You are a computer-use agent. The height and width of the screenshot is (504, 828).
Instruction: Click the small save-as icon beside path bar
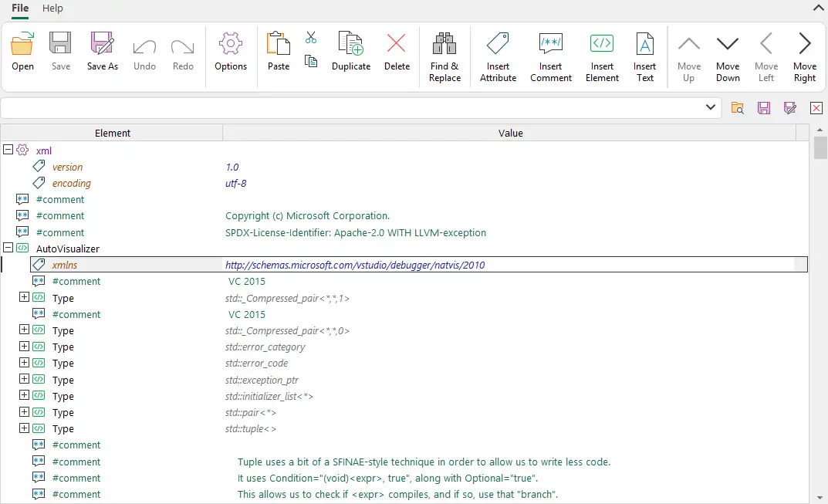click(790, 108)
